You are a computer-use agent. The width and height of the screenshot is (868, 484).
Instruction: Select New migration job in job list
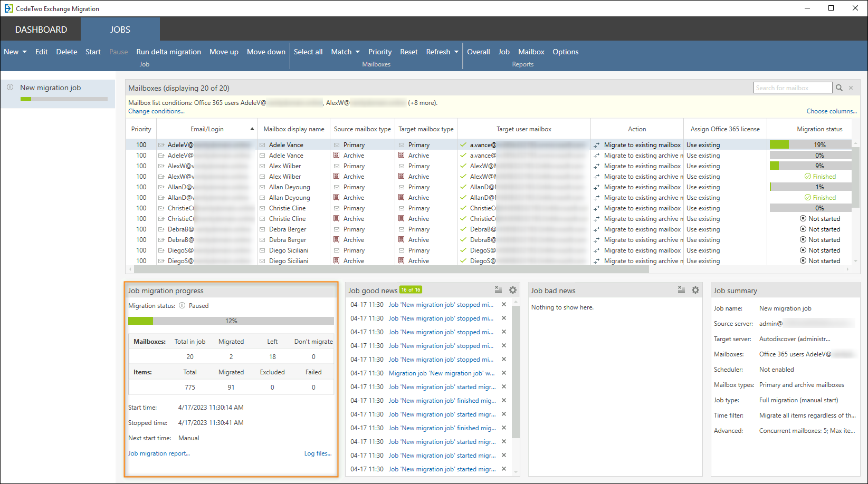point(58,93)
